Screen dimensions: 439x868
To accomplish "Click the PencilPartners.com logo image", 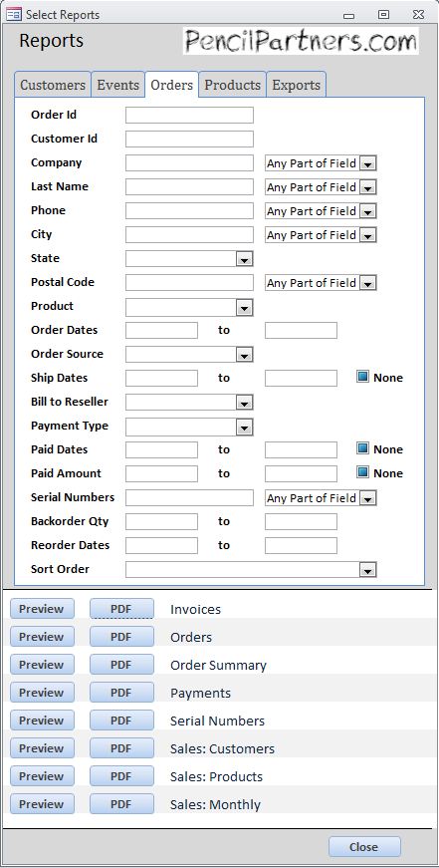I will [301, 41].
